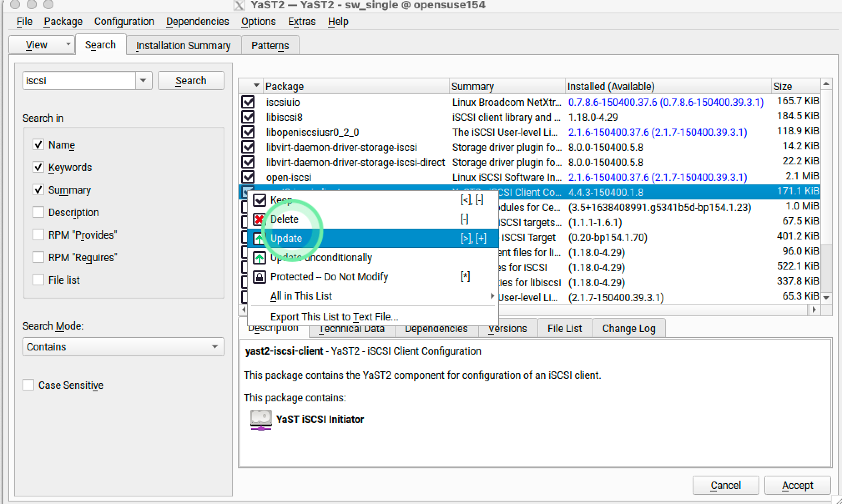Open the Package menu
Image resolution: width=842 pixels, height=504 pixels.
pos(63,21)
